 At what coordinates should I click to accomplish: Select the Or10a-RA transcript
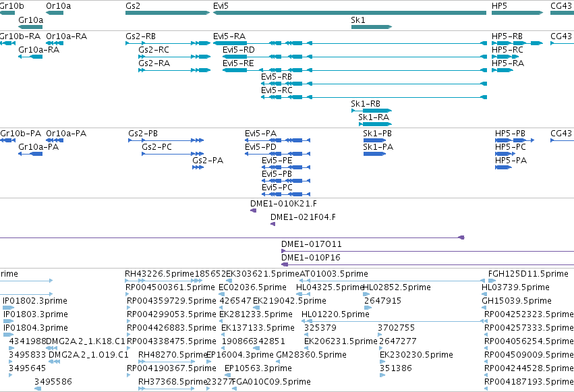coord(55,43)
